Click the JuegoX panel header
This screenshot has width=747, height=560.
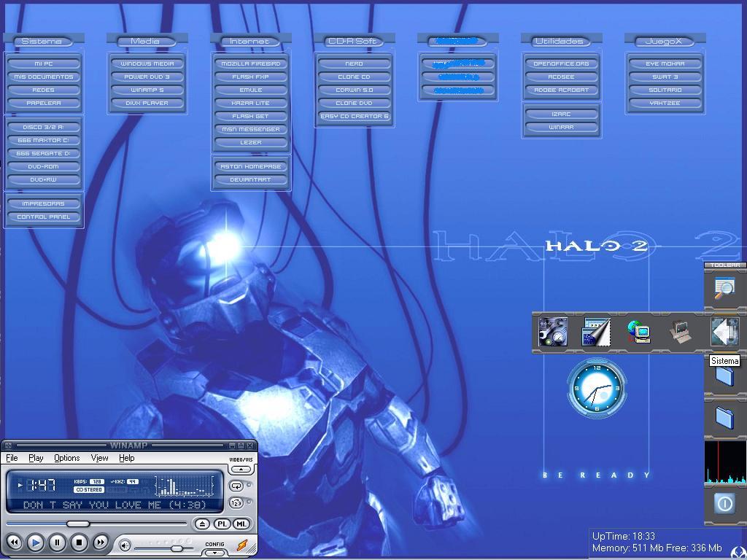click(663, 42)
